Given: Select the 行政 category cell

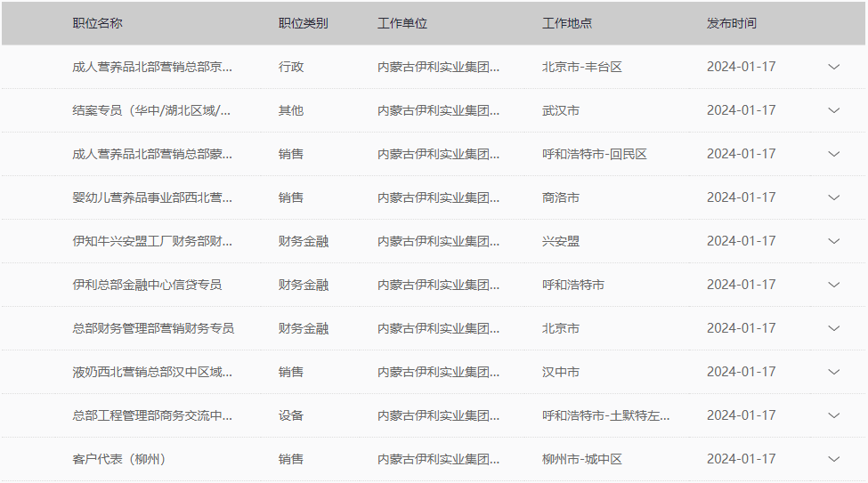Looking at the screenshot, I should (x=291, y=67).
